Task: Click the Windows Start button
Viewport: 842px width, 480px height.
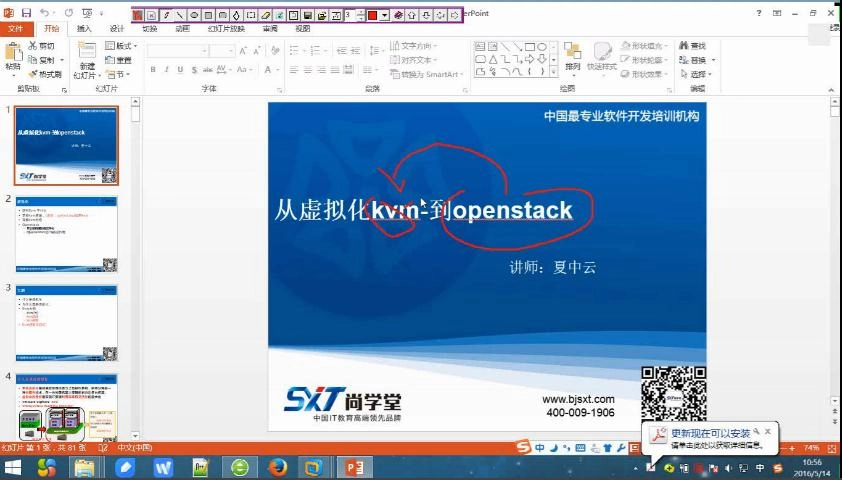Action: (x=12, y=468)
